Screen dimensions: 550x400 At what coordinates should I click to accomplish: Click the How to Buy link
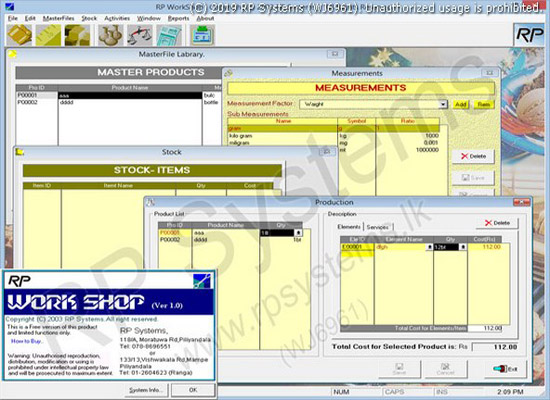27,341
